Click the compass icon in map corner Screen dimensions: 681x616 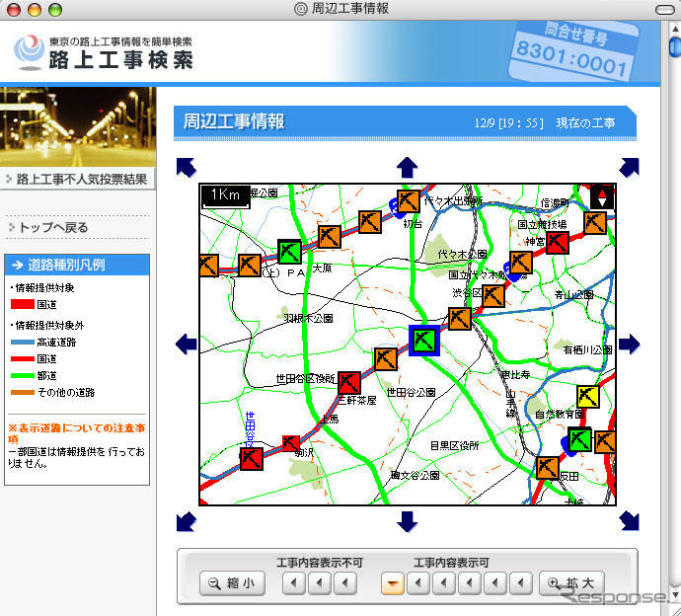click(x=602, y=198)
